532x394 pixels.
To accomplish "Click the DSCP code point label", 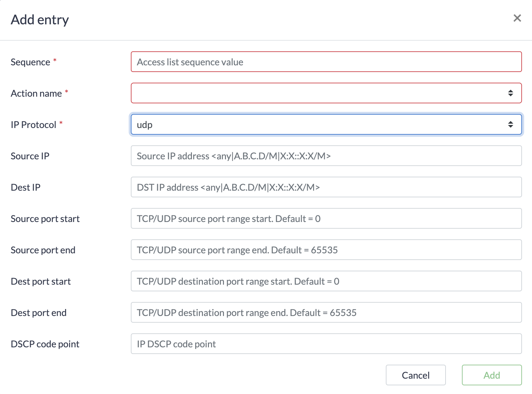I will point(45,344).
